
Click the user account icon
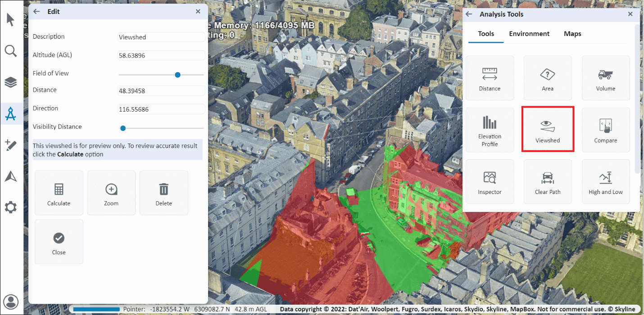click(11, 301)
